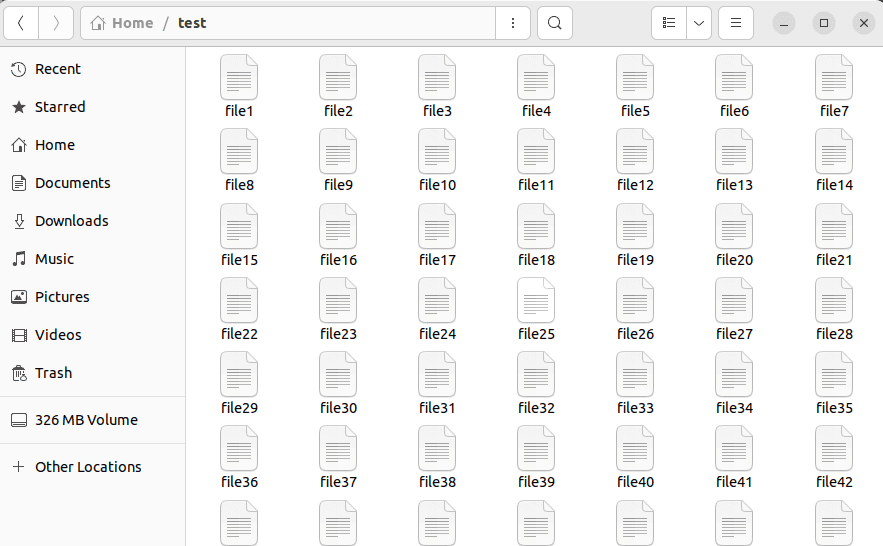Go back with the left arrow button
This screenshot has height=546, width=883.
[x=21, y=23]
